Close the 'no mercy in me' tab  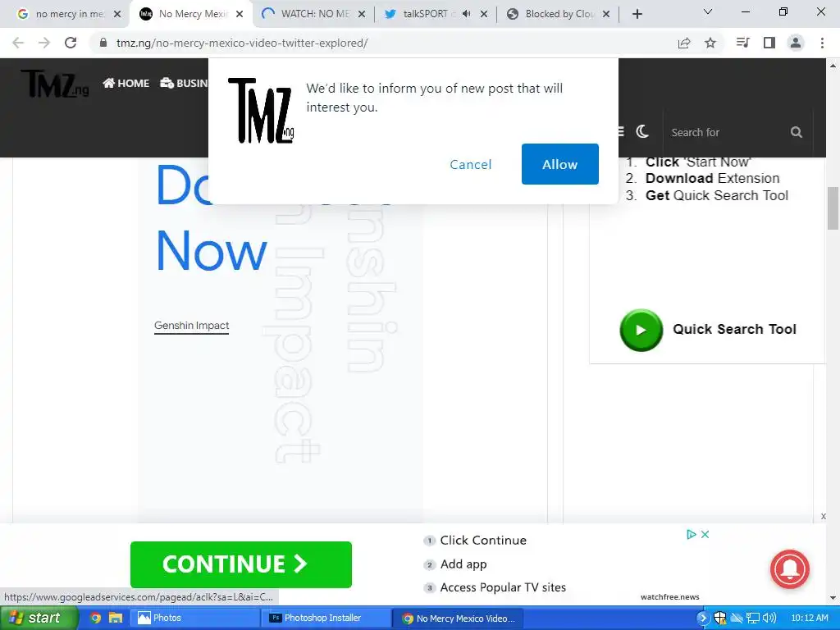[117, 14]
